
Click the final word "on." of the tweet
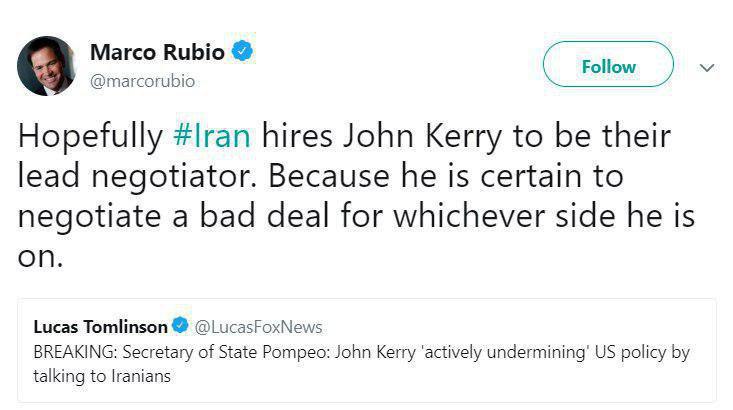click(39, 255)
